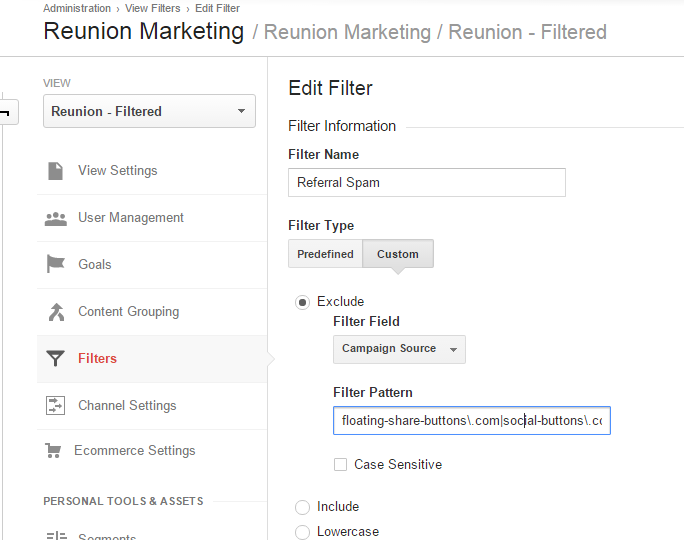The height and width of the screenshot is (540, 684).
Task: Go to View Filters breadcrumb link
Action: coord(152,8)
